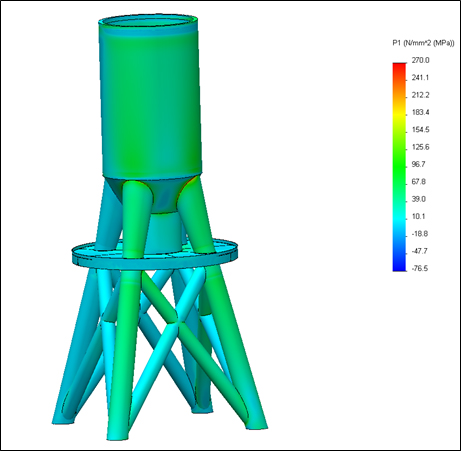Click the 96.7 legend value
Viewport: 461px width, 451px height.
pos(419,164)
